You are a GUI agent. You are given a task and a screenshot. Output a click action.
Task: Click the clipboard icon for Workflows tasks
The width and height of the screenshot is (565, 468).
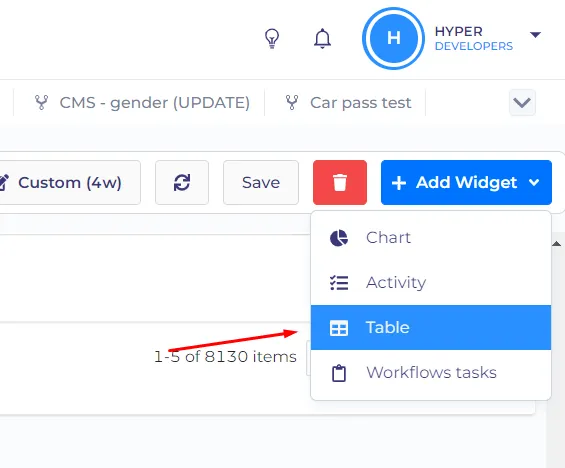click(339, 373)
